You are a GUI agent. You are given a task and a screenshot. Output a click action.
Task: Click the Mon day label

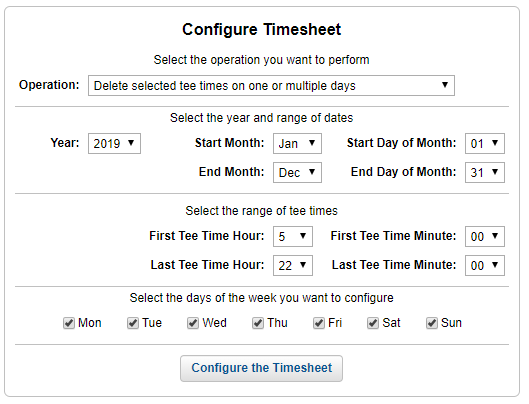[x=90, y=323]
